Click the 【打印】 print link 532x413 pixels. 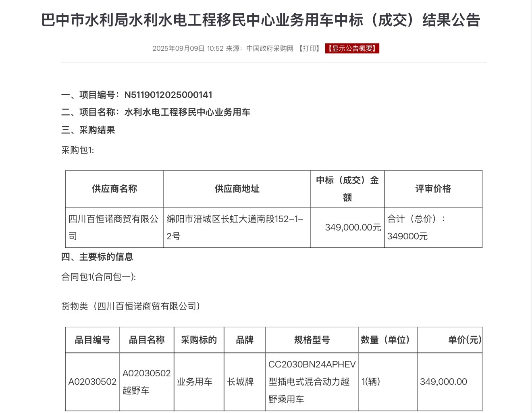click(x=310, y=48)
